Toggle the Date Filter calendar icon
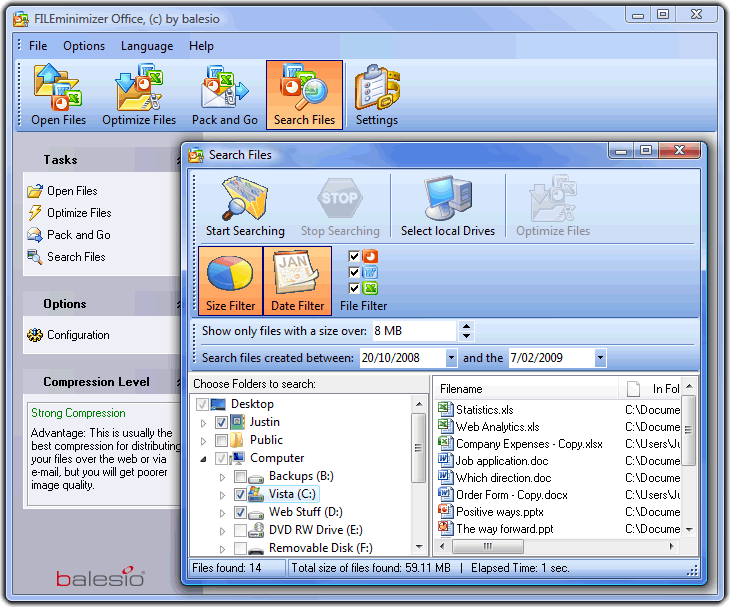Viewport: 730px width, 607px height. point(297,281)
